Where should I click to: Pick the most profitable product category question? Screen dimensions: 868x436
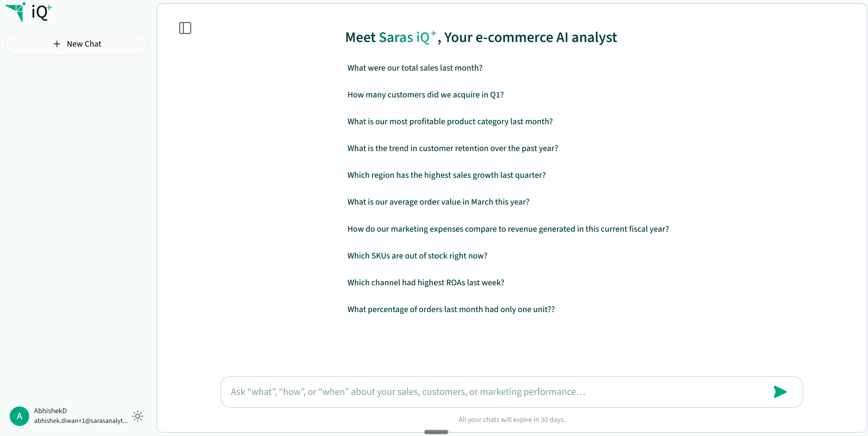pos(450,121)
